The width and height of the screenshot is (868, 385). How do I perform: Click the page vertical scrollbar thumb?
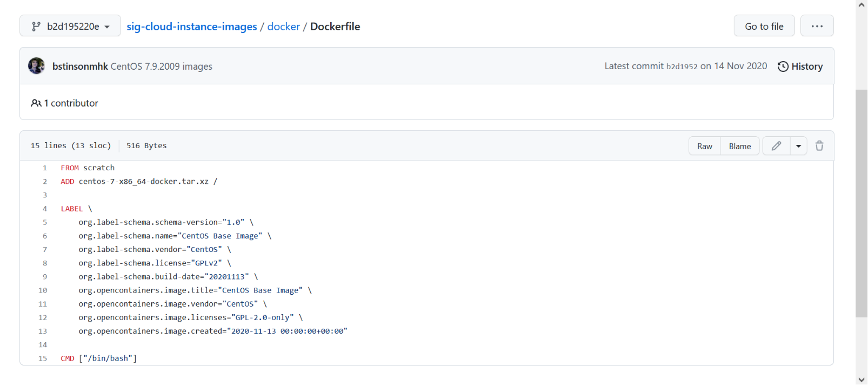click(861, 203)
